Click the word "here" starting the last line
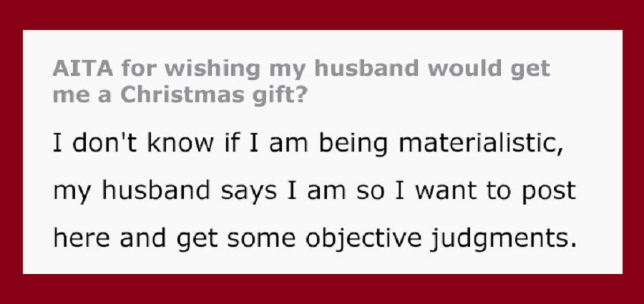Viewport: 644px width, 304px height. 82,238
